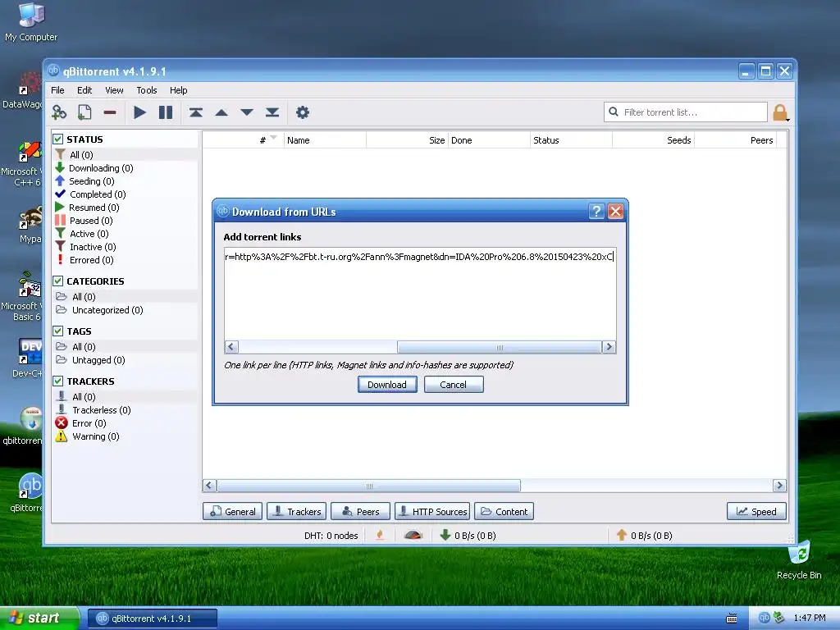Open the Edit menu

[x=84, y=90]
